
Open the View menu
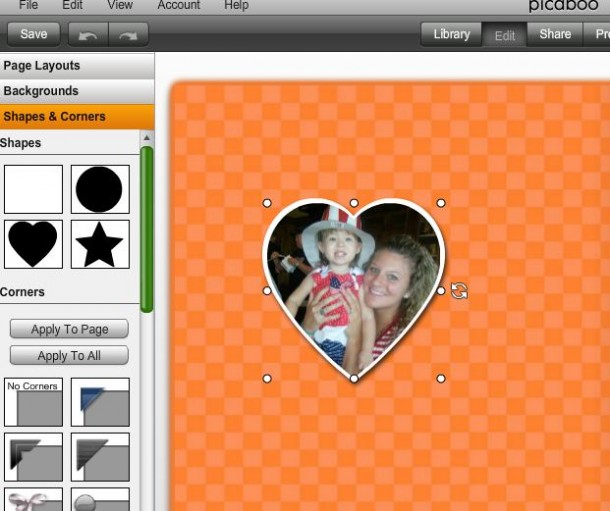tap(120, 5)
